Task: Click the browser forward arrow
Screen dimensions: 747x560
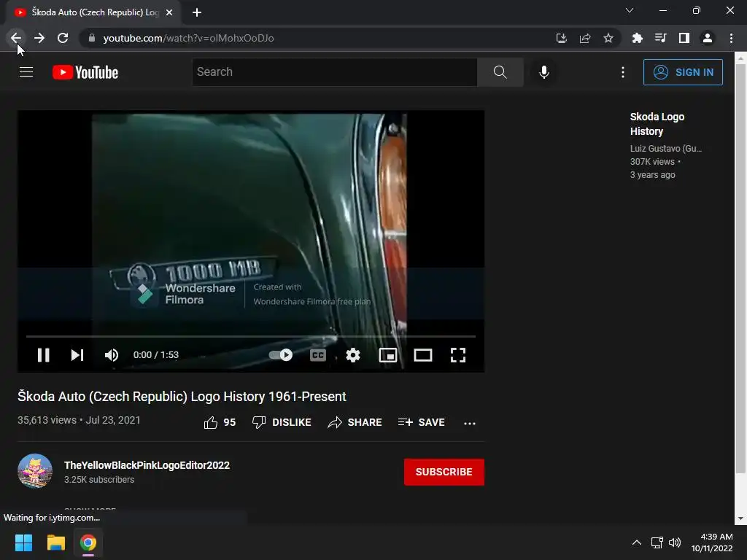Action: (39, 38)
